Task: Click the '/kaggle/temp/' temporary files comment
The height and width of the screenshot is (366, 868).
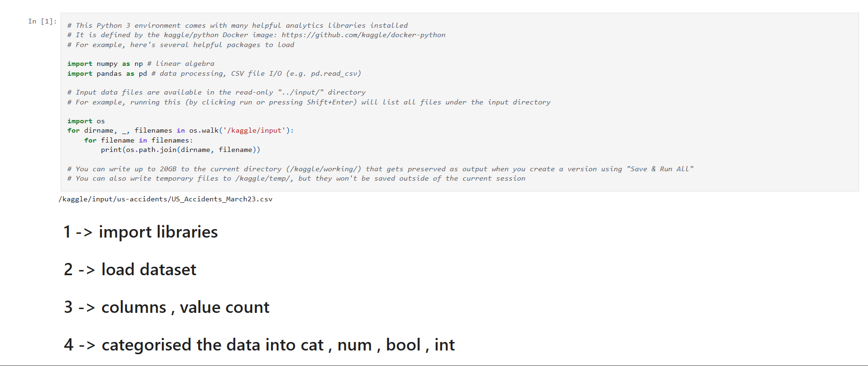Action: (x=296, y=178)
